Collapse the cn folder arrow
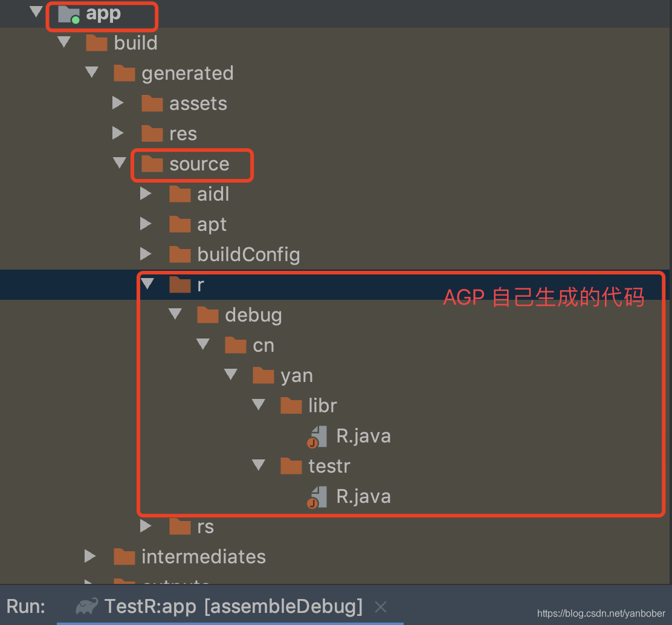Screen dimensions: 672x625 (203, 344)
